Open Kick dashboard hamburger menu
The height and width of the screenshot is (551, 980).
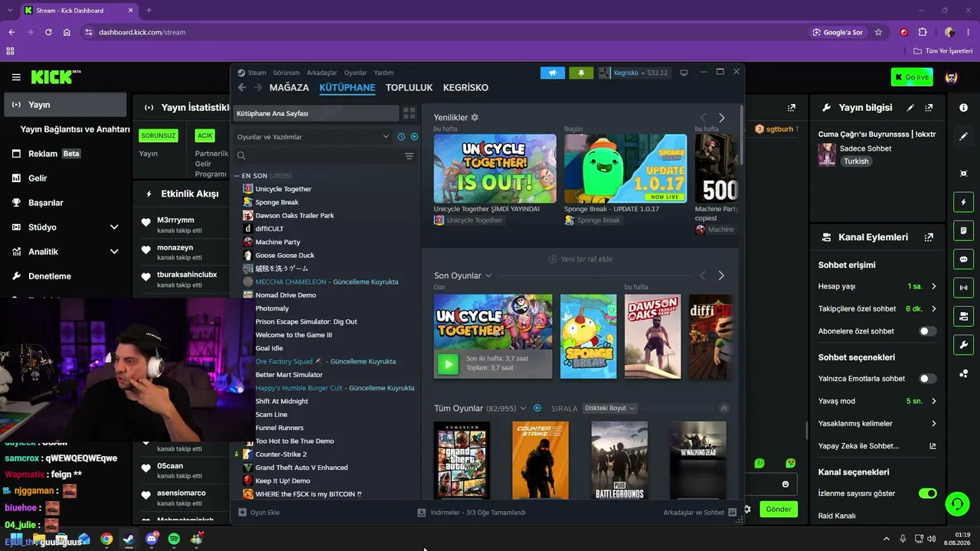pyautogui.click(x=16, y=77)
